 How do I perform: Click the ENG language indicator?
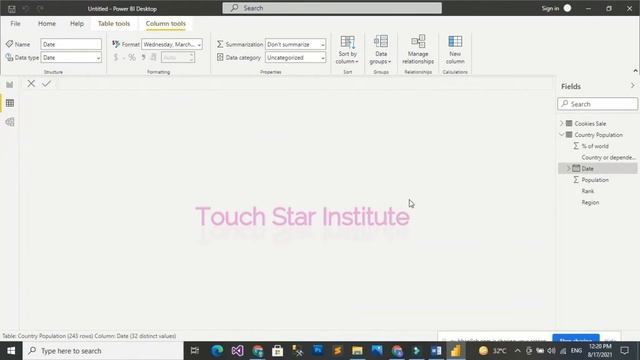tap(576, 351)
